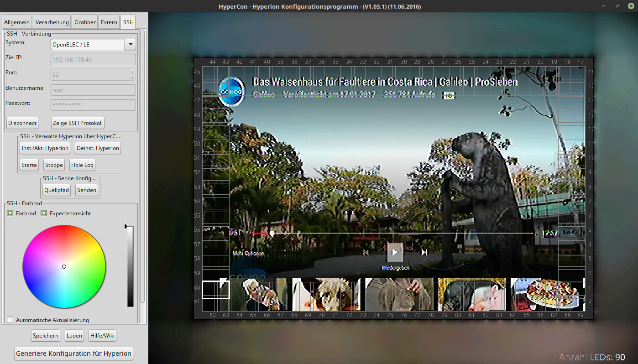The image size is (638, 364).
Task: Click the video progress bar knob in preview
Action: pos(272,233)
